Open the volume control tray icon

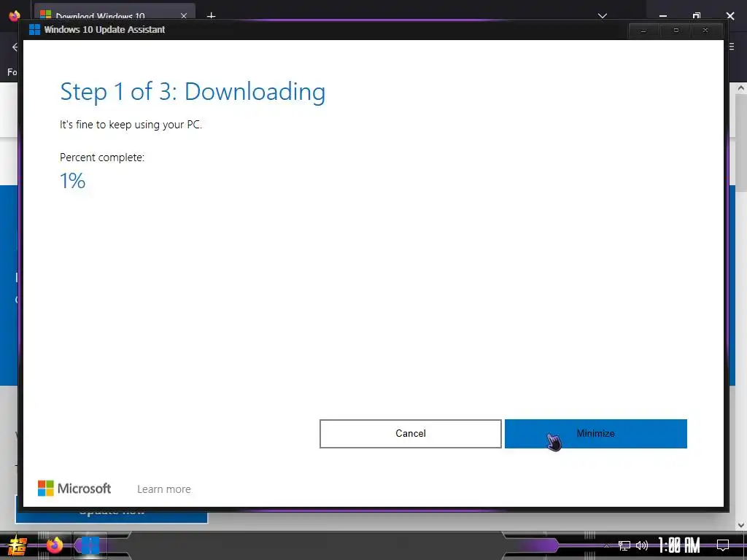click(642, 545)
